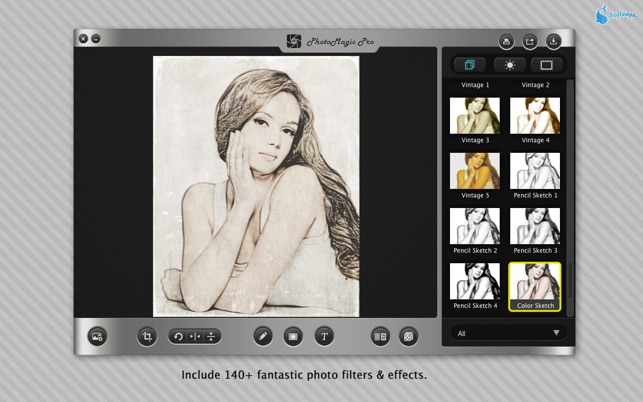Close the PhotoMagic Pro window
Viewport: 643px width, 402px height.
point(83,39)
